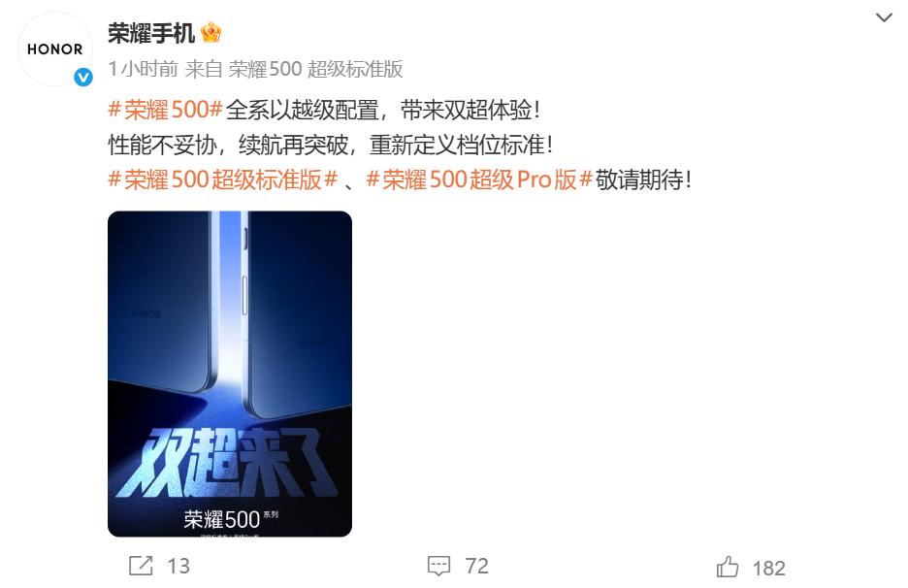Expand the post options chevron
This screenshot has height=588, width=908.
click(x=884, y=17)
